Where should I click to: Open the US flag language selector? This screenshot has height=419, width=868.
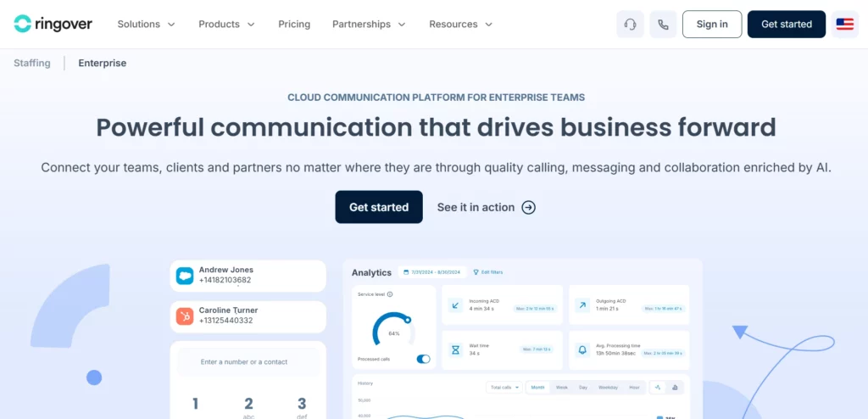click(x=845, y=25)
